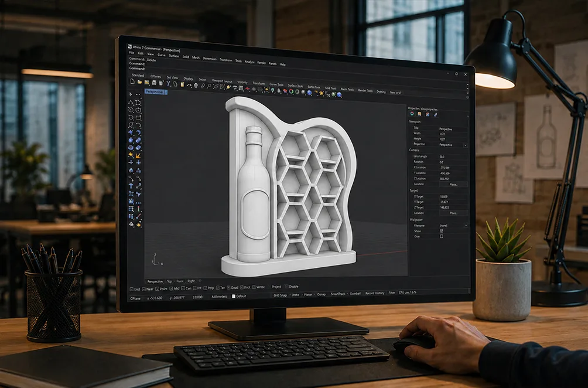Open the File menu
This screenshot has width=588, height=388.
point(132,53)
